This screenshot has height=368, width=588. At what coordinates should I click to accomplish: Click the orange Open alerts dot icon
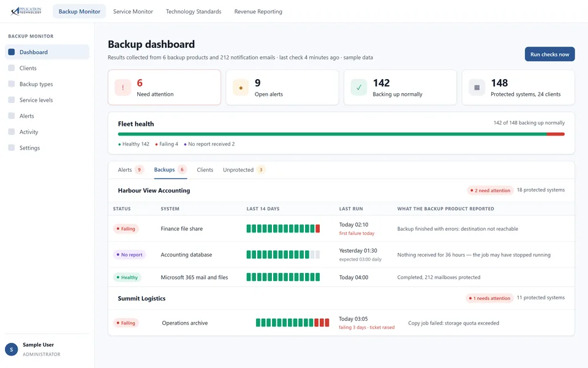click(x=241, y=88)
